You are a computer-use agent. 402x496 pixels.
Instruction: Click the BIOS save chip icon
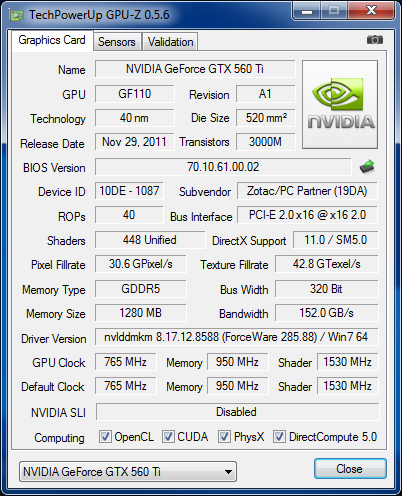pos(367,167)
